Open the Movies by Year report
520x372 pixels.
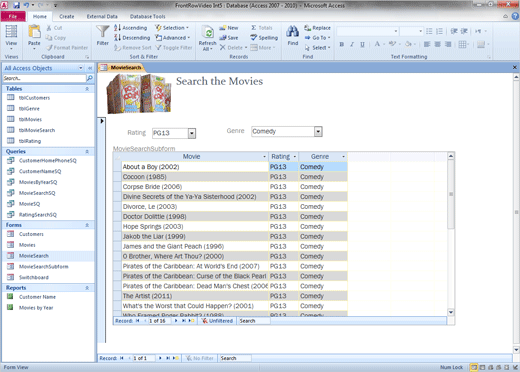coord(36,308)
